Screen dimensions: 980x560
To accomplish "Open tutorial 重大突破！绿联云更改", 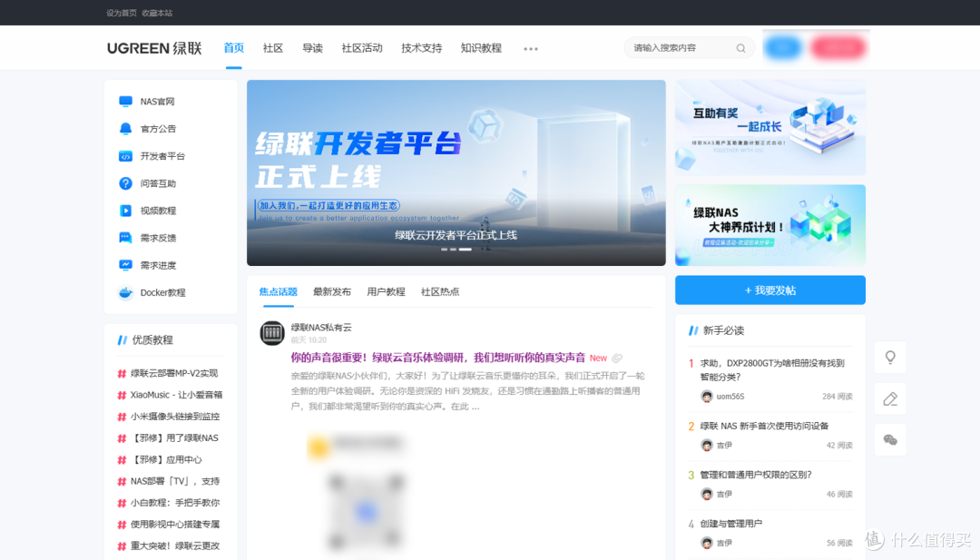I will [175, 545].
